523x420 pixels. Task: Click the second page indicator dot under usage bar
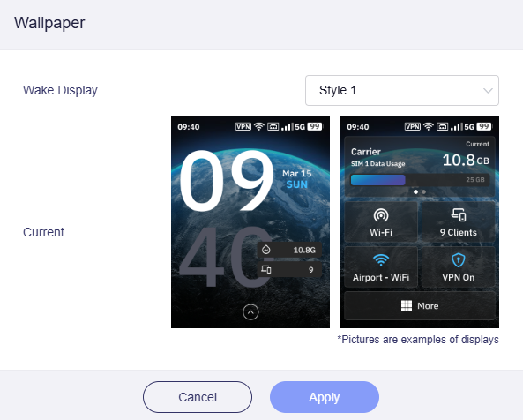pos(423,191)
